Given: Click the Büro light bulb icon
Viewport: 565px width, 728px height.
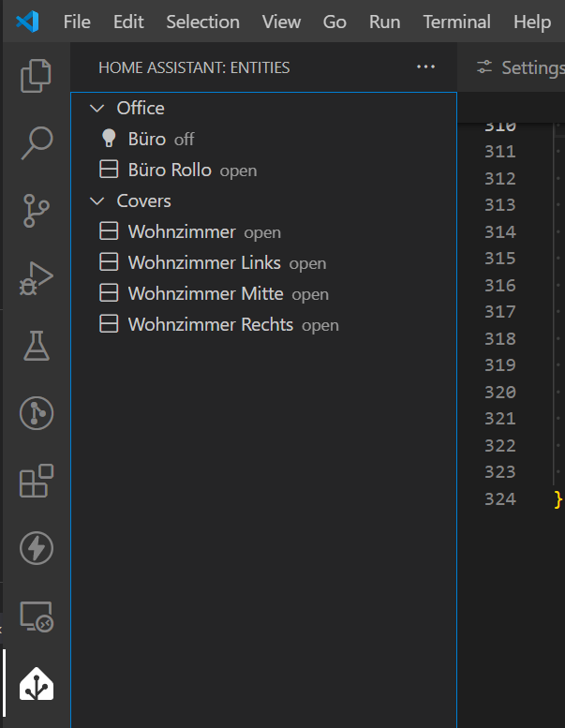Looking at the screenshot, I should [109, 139].
